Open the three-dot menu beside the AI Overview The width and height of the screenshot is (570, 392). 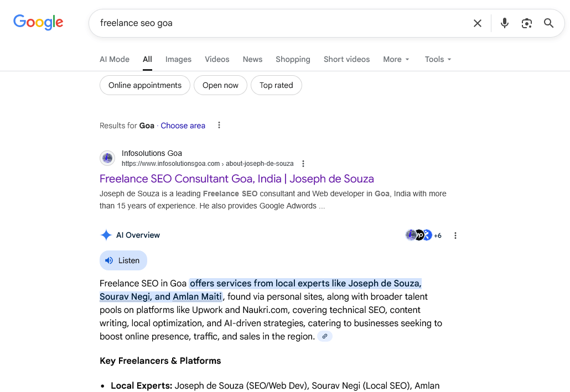455,235
